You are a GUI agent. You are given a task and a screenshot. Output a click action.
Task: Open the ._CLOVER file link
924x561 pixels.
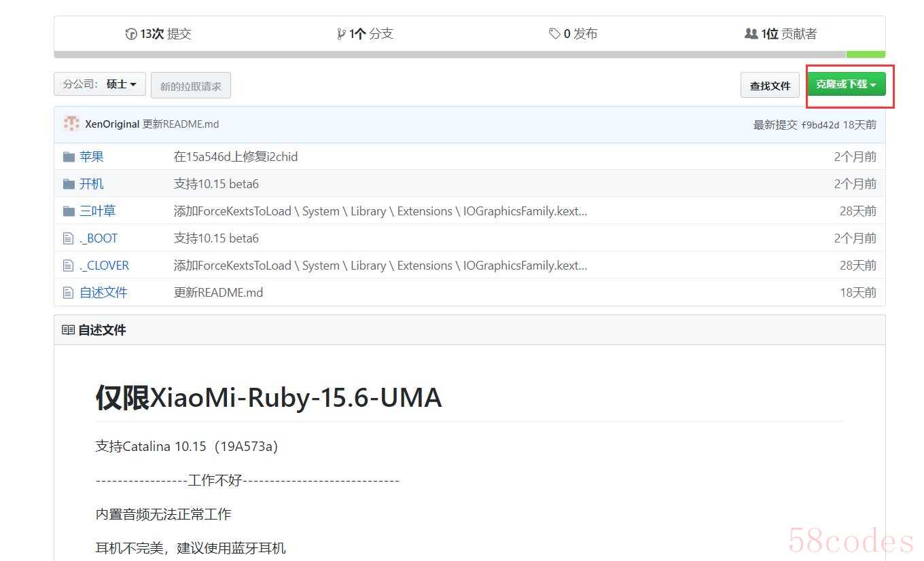point(104,266)
